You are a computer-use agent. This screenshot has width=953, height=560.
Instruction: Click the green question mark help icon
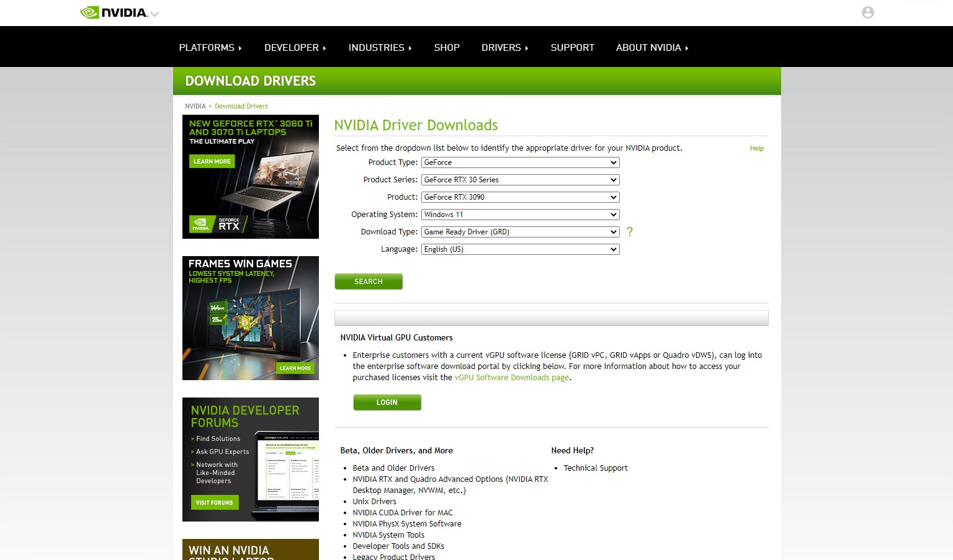coord(630,232)
